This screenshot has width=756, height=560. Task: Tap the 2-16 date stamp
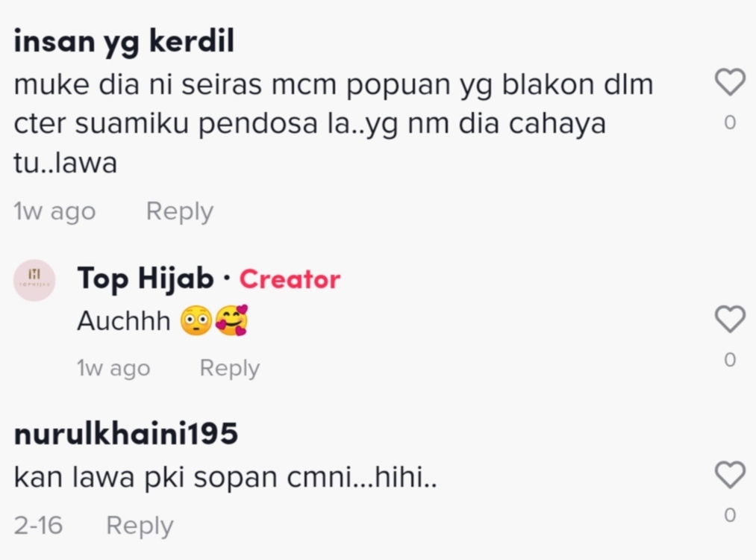pos(38,525)
